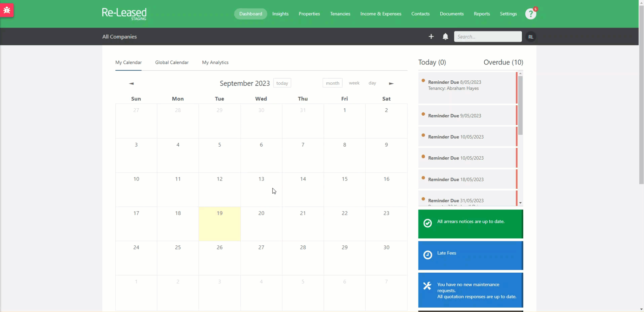
Task: Switch to the My Analytics tab
Action: 215,63
